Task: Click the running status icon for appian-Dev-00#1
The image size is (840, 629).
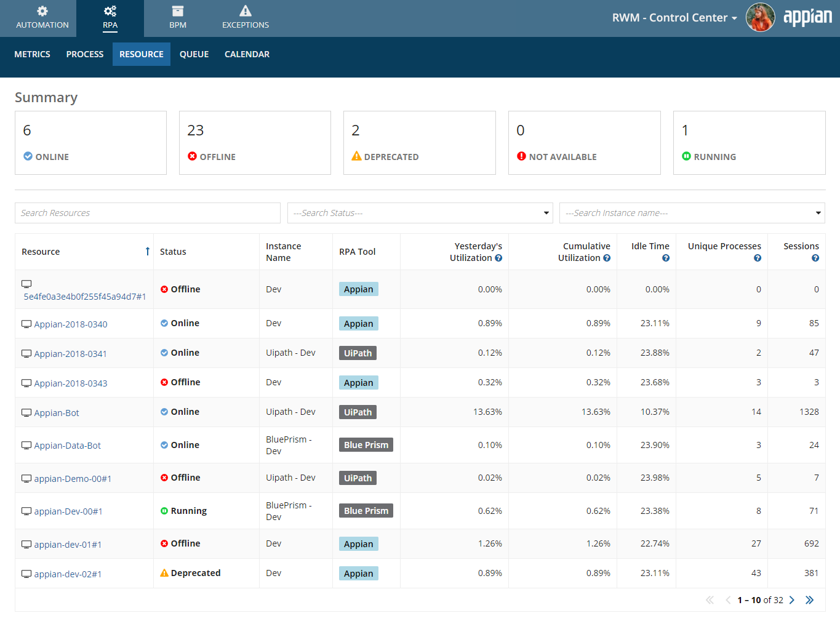Action: click(164, 511)
